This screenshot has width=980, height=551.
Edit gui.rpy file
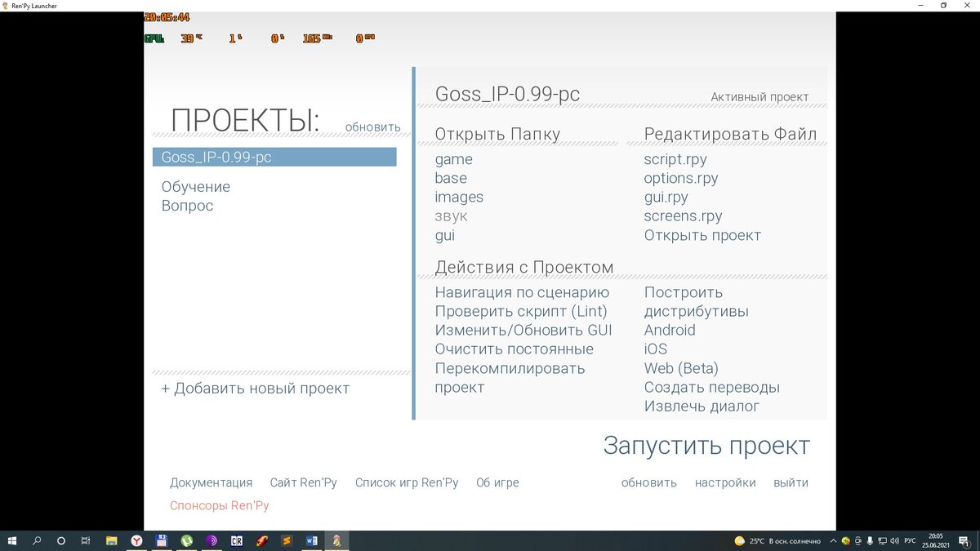click(x=666, y=197)
